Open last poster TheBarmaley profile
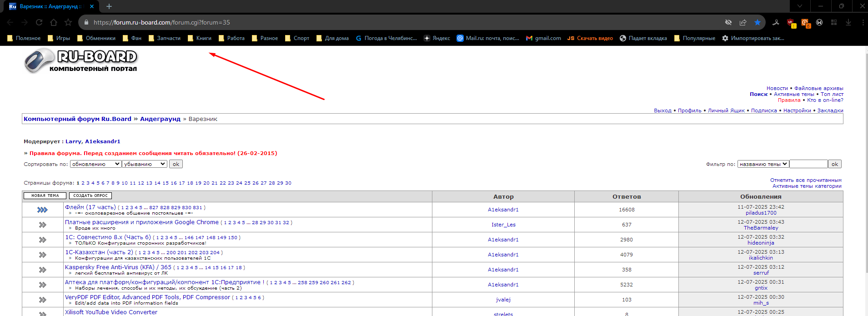The width and height of the screenshot is (868, 316). [761, 228]
